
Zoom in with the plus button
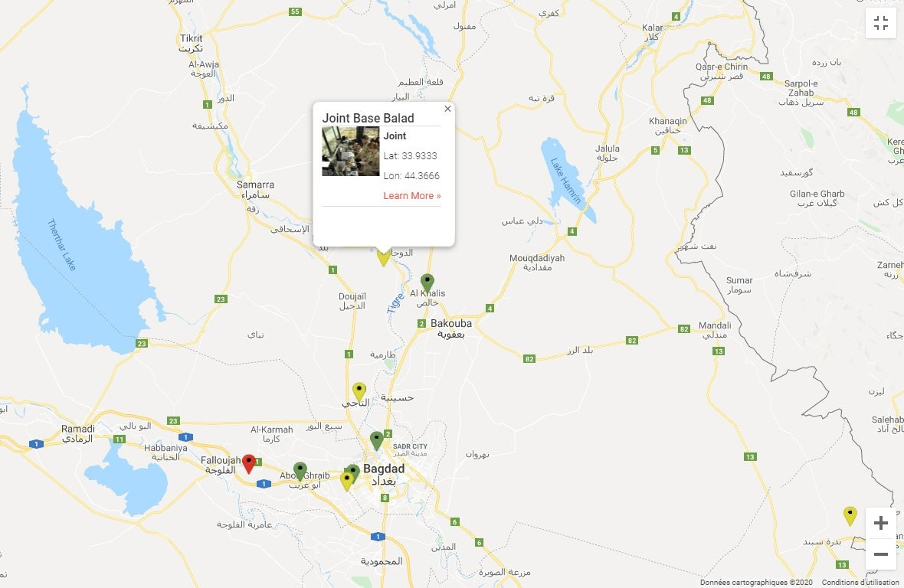pyautogui.click(x=880, y=523)
